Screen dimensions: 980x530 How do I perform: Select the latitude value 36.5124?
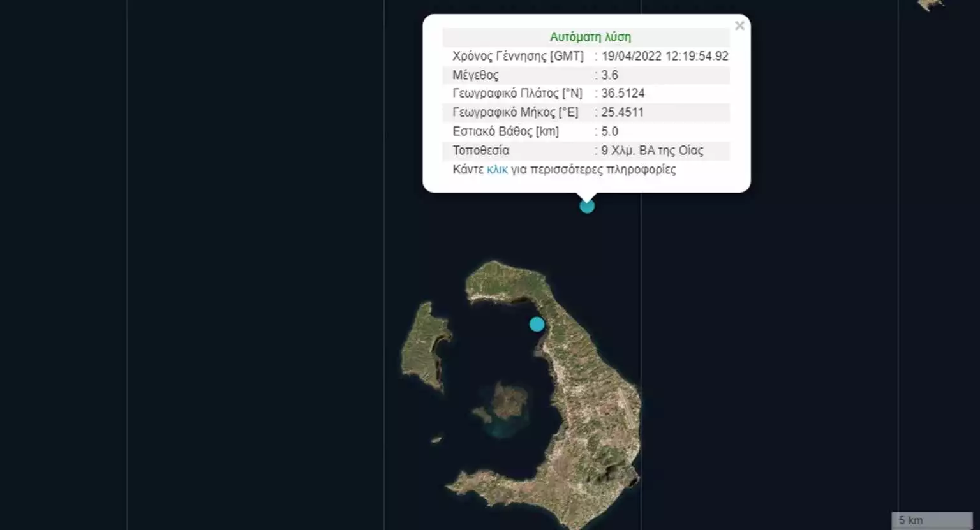coord(623,93)
